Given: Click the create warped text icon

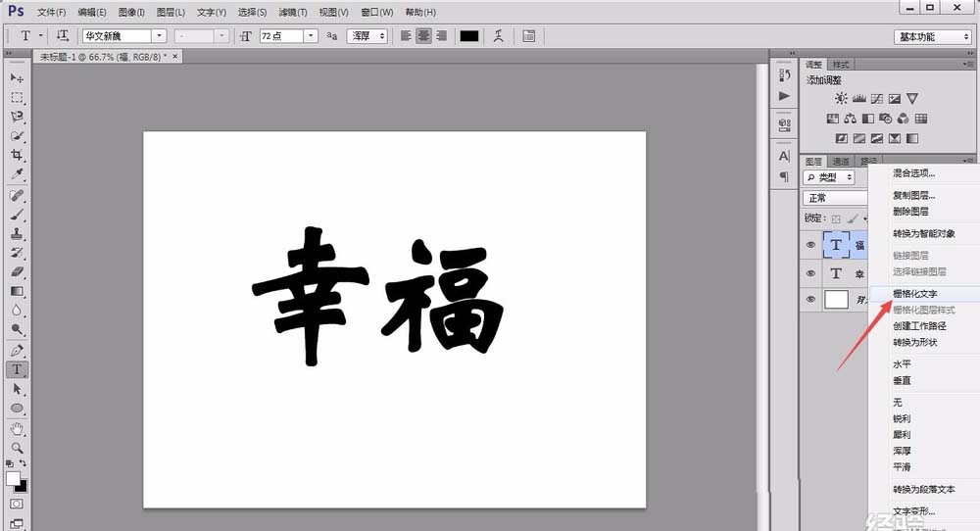Looking at the screenshot, I should point(498,36).
